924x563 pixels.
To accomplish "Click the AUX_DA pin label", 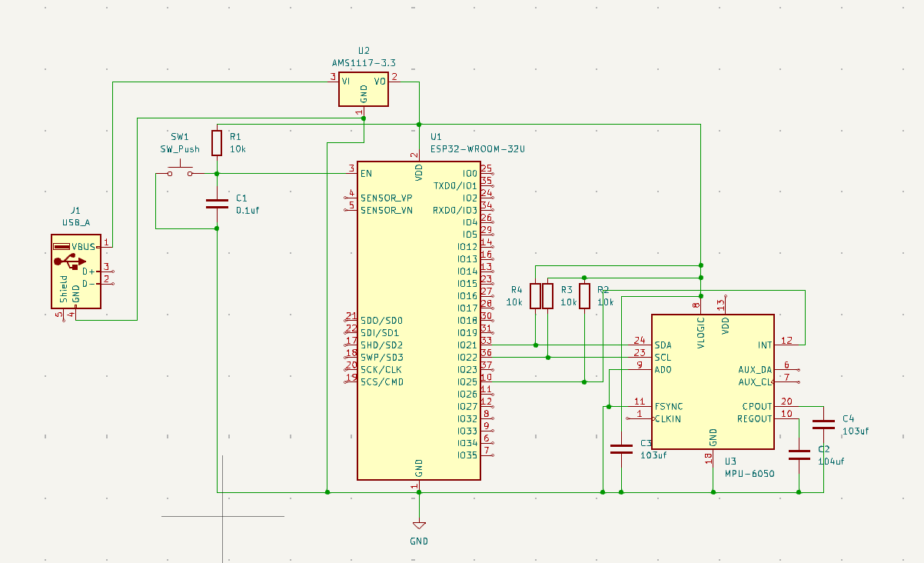I will 755,370.
